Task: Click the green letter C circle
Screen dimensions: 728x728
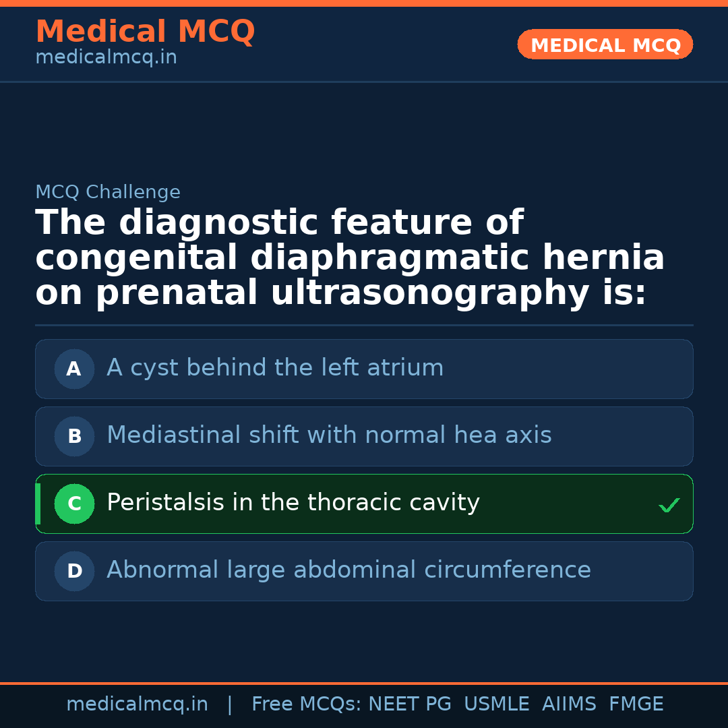Action: tap(74, 504)
